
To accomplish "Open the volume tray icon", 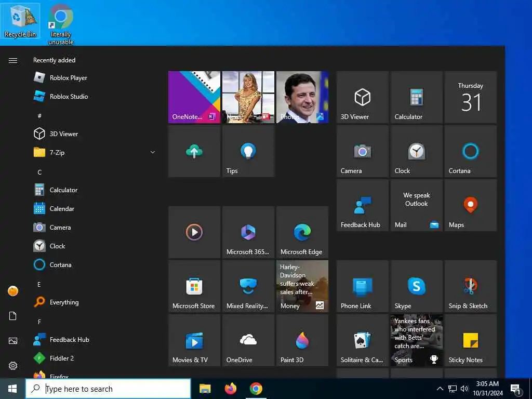I will pyautogui.click(x=464, y=389).
